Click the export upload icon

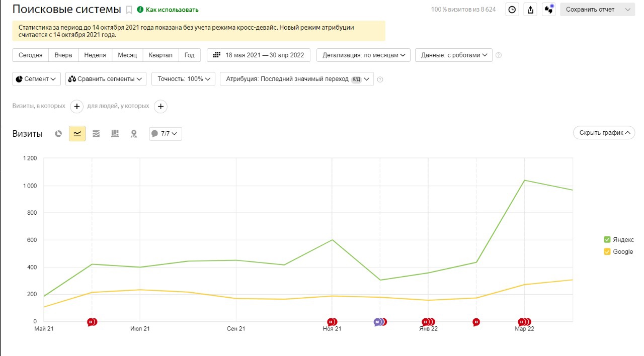(530, 10)
